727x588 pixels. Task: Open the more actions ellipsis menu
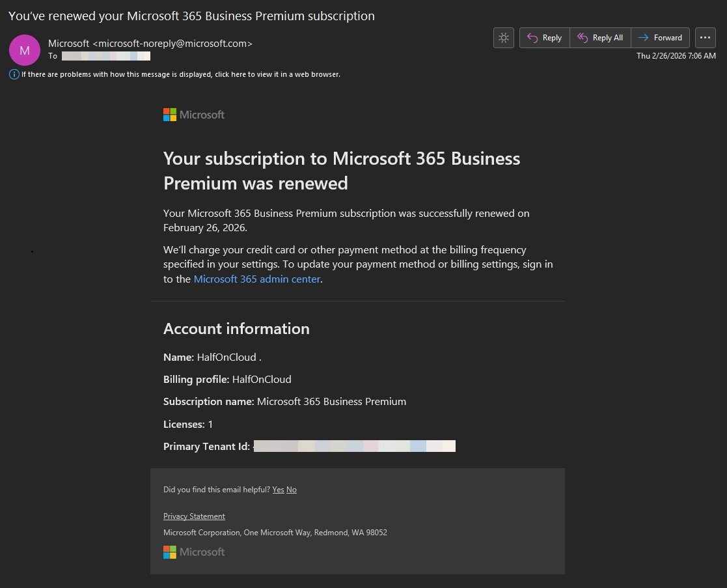click(x=705, y=38)
